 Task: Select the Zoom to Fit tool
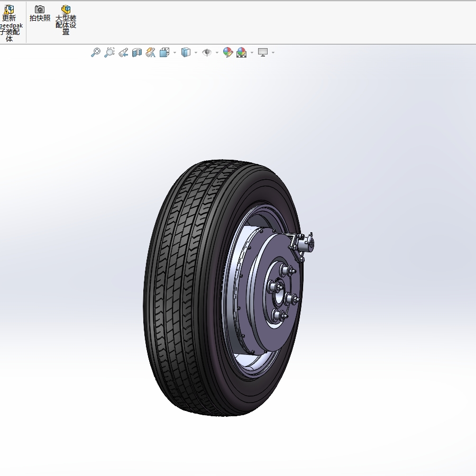(96, 52)
